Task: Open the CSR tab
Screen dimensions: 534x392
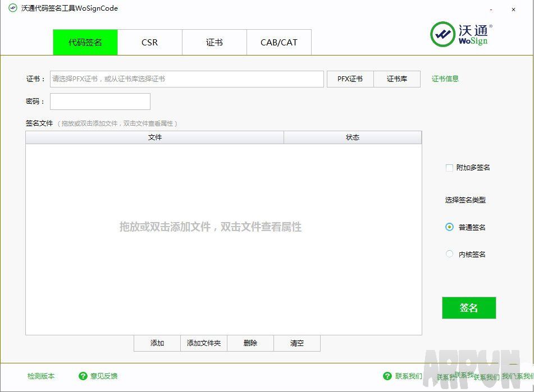Action: (x=150, y=42)
